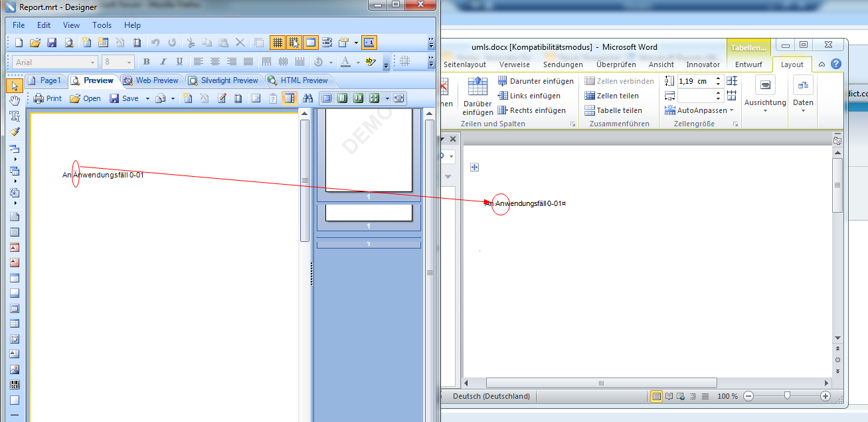This screenshot has height=422, width=868.
Task: Click the Save button in preview toolbar
Action: pyautogui.click(x=124, y=98)
